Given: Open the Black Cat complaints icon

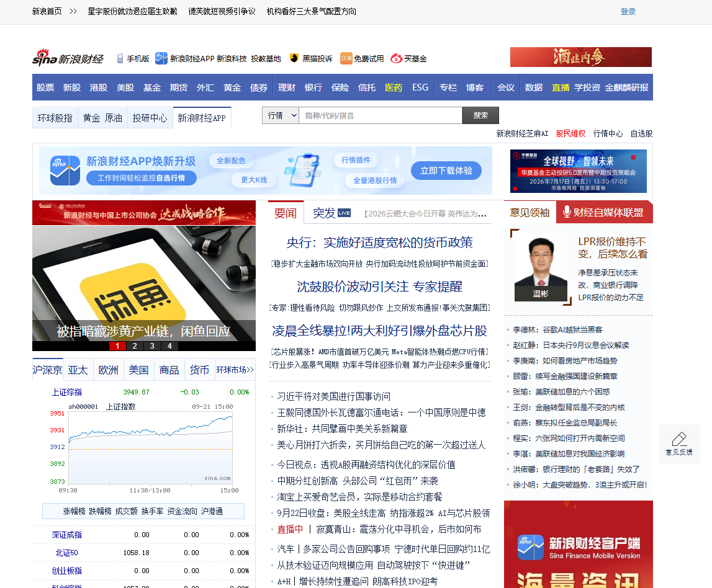Looking at the screenshot, I should (294, 58).
